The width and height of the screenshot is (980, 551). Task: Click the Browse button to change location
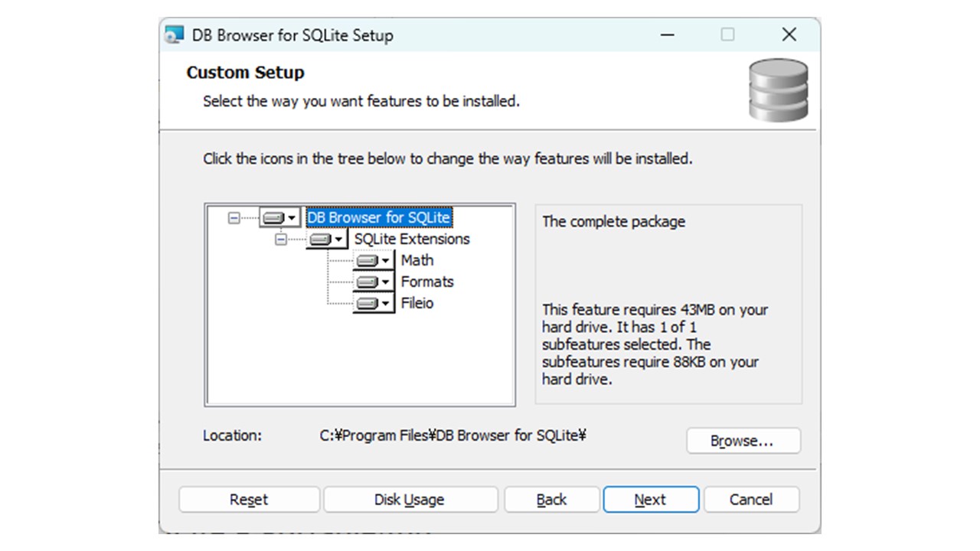coord(743,441)
